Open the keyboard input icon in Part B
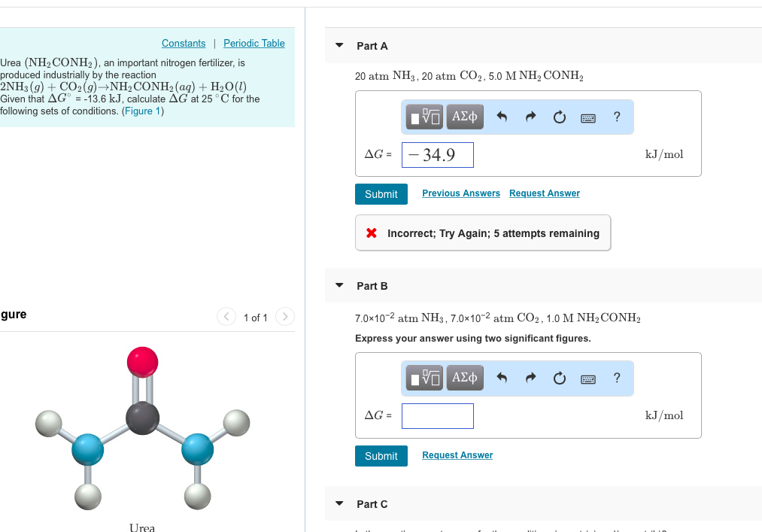The height and width of the screenshot is (532, 762). coord(588,378)
